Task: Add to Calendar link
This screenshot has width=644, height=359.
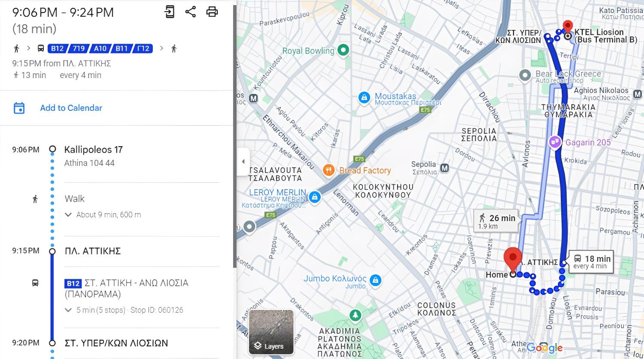Action: (71, 108)
